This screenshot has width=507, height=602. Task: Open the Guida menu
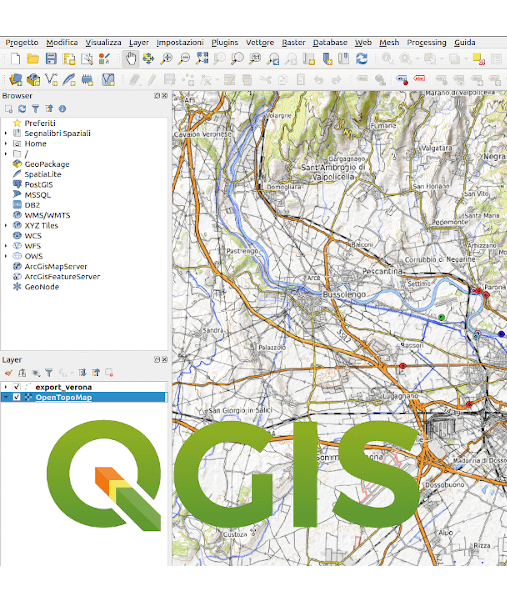465,42
